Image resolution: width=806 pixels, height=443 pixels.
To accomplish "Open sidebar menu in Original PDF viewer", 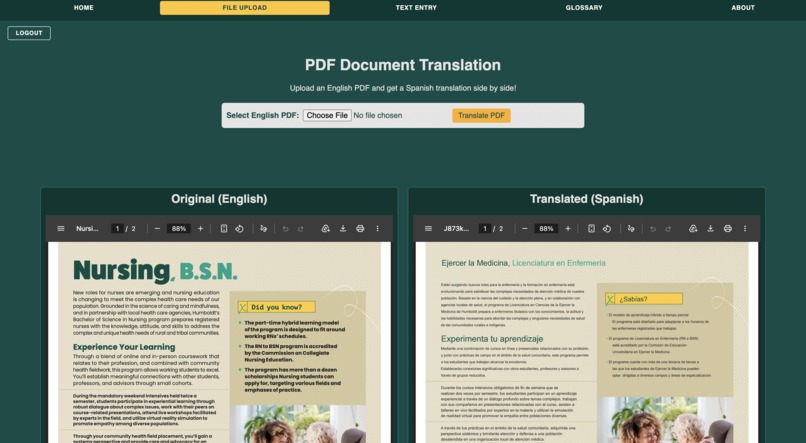I will click(61, 229).
